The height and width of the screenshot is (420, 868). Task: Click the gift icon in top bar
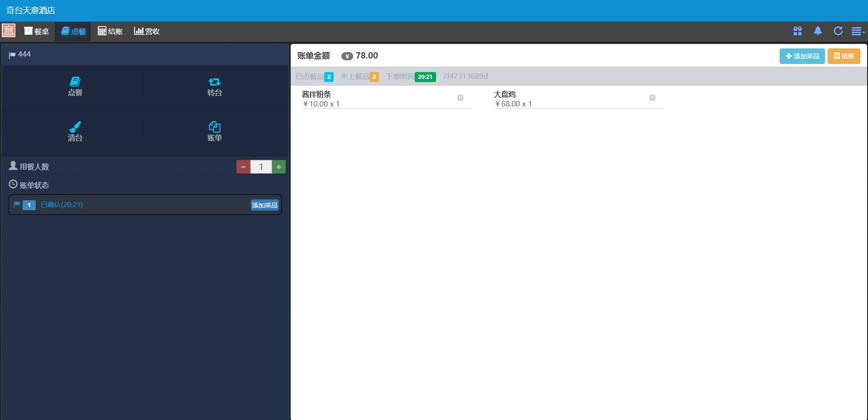(x=797, y=31)
